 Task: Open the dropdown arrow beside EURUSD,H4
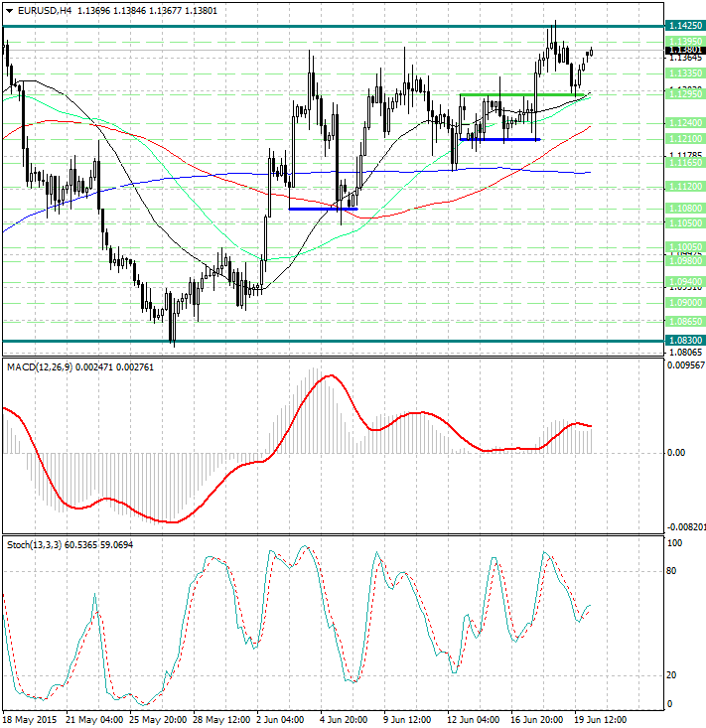pos(8,11)
